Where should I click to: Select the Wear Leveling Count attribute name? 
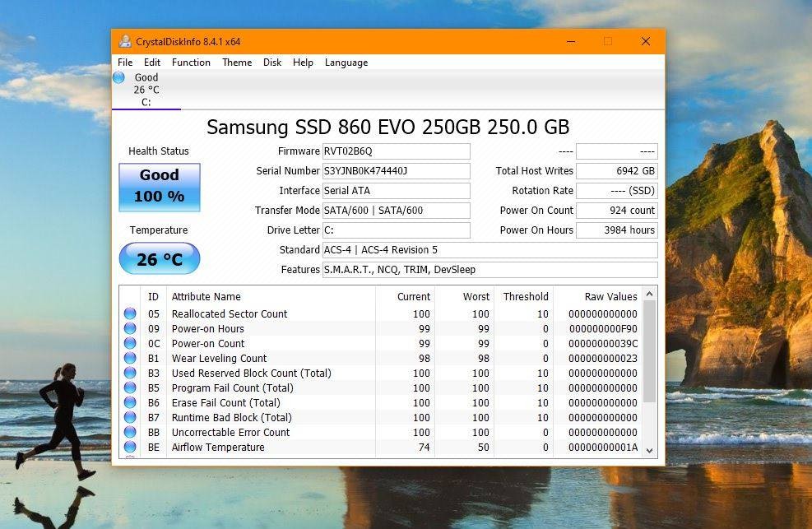(x=219, y=358)
